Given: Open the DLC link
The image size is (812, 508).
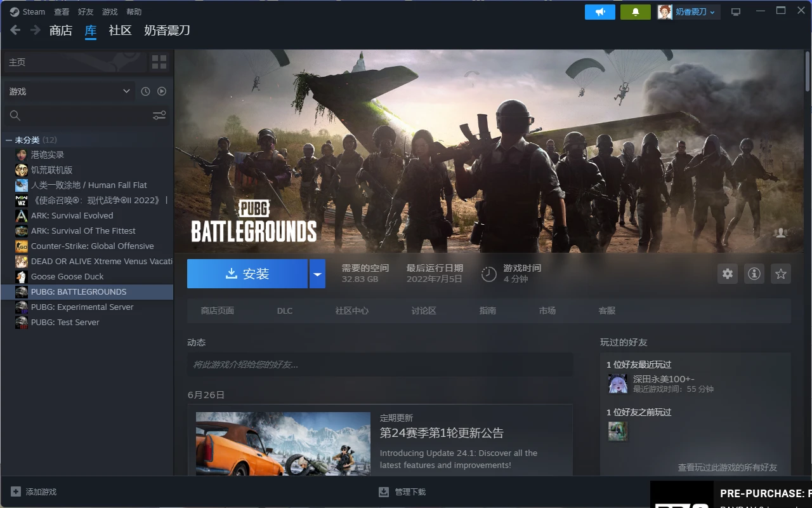Looking at the screenshot, I should pos(285,311).
